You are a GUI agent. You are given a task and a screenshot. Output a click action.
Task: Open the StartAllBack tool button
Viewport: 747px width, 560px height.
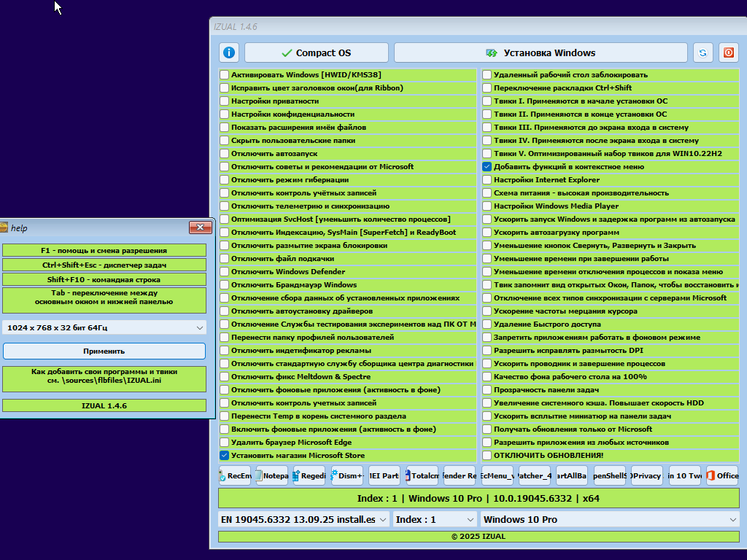(x=572, y=475)
